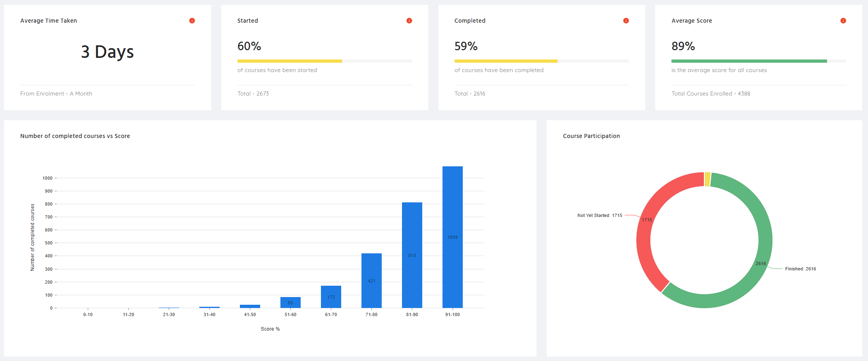Click 'Total Courses Enrolled - 4388' text
868x361 pixels.
click(x=711, y=93)
